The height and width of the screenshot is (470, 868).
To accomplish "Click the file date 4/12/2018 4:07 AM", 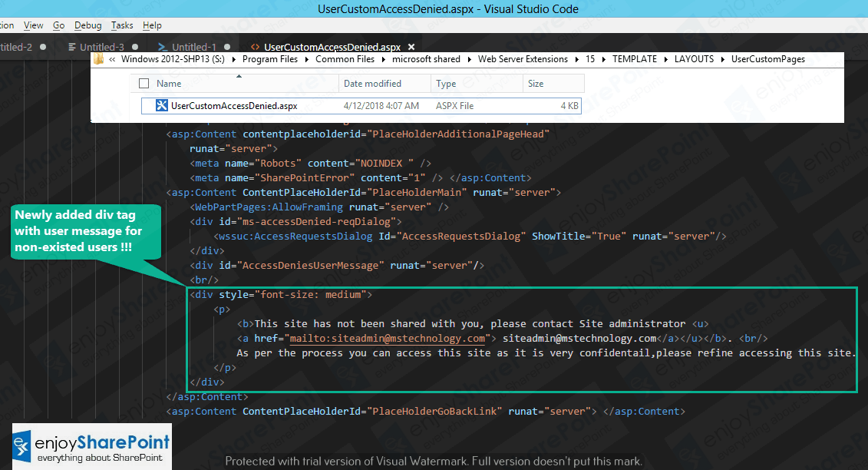I will pos(381,105).
